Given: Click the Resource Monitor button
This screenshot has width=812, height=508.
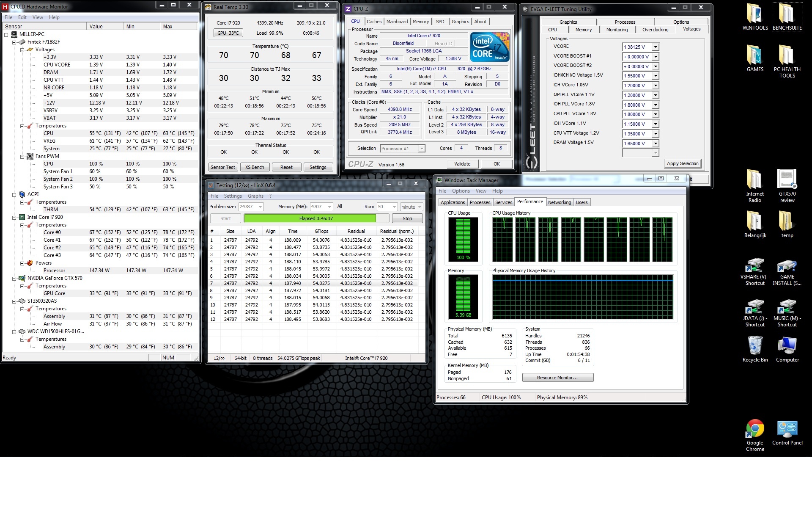Looking at the screenshot, I should click(557, 378).
